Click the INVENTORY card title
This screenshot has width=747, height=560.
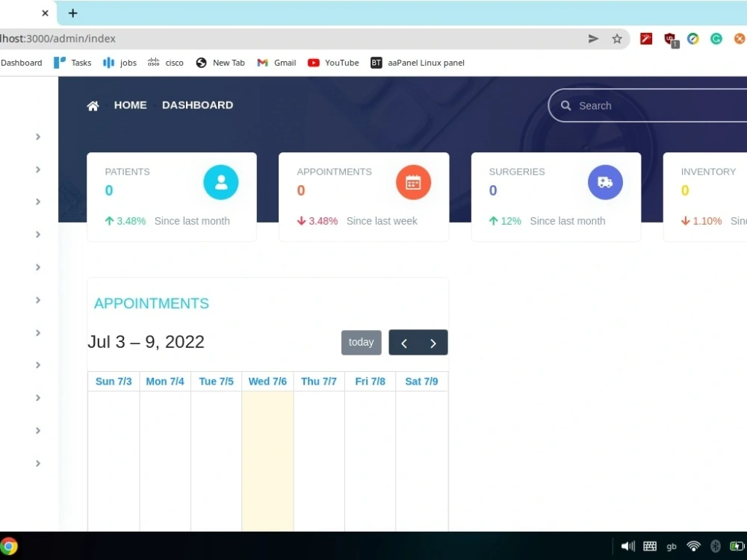tap(708, 172)
